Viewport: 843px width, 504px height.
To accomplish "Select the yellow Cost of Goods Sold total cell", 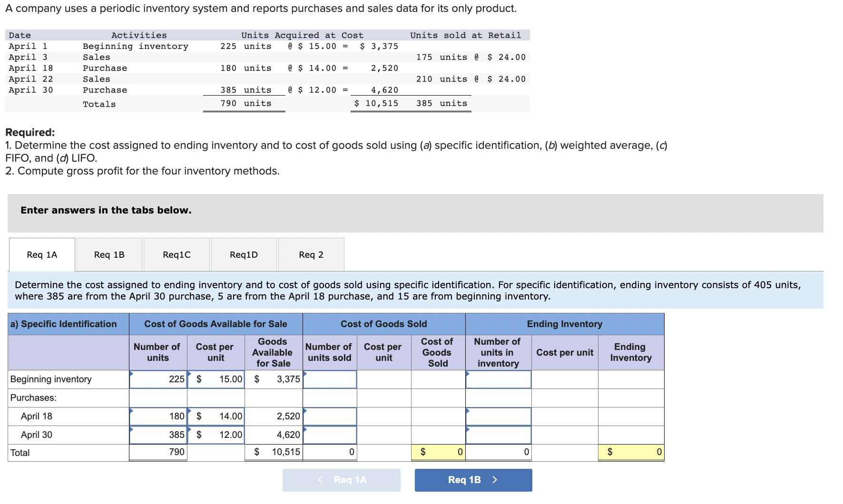I will 438,452.
